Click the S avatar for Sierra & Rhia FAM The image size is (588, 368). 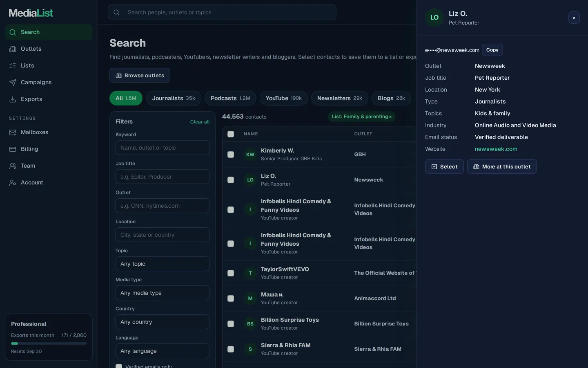click(250, 349)
